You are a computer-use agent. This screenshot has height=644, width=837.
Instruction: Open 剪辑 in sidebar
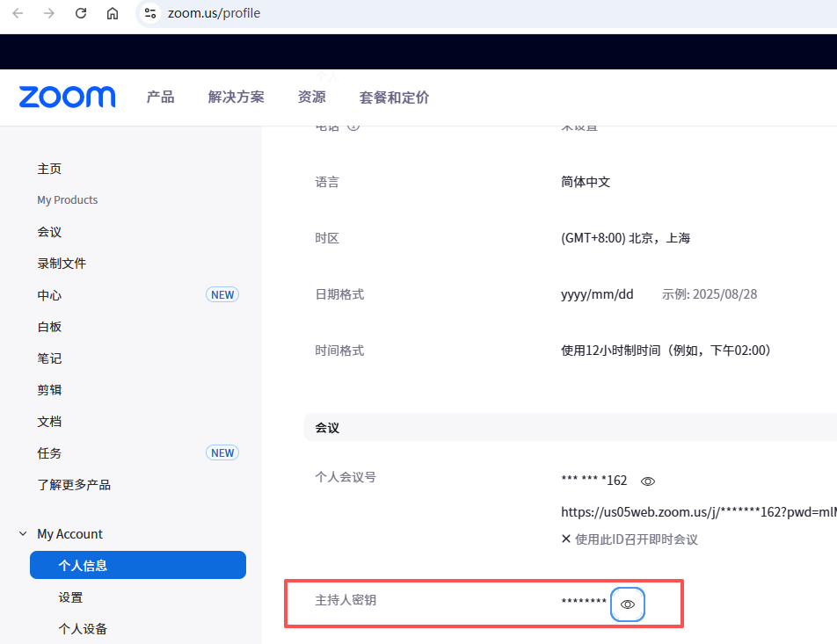point(49,389)
